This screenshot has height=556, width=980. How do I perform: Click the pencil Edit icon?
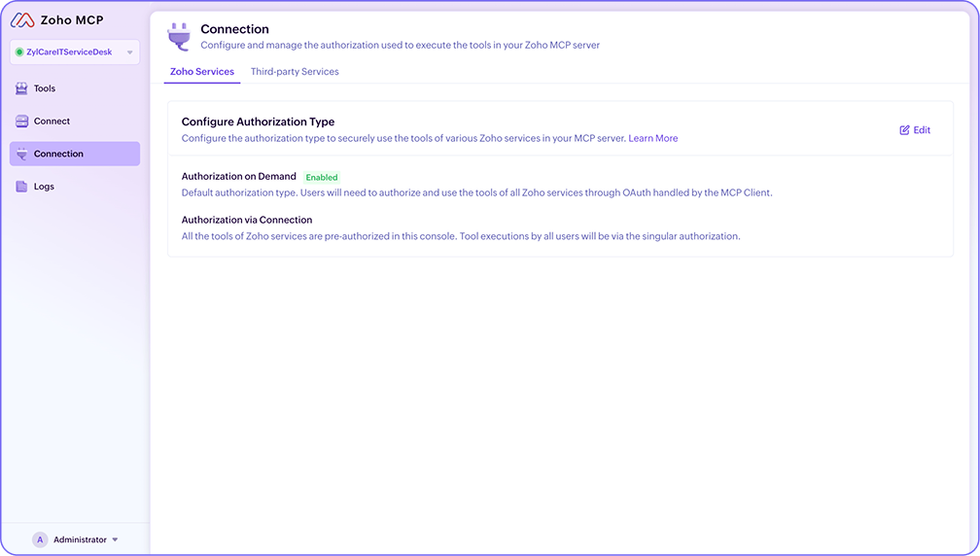point(904,130)
